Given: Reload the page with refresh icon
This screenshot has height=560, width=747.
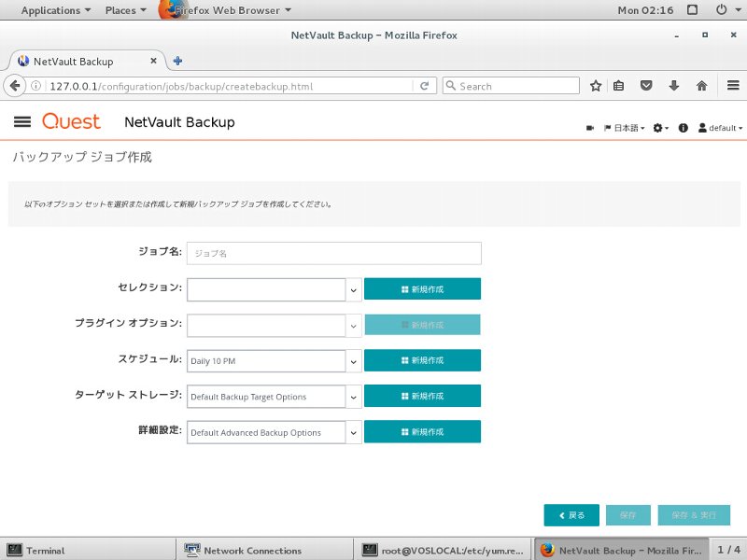Looking at the screenshot, I should pyautogui.click(x=424, y=86).
